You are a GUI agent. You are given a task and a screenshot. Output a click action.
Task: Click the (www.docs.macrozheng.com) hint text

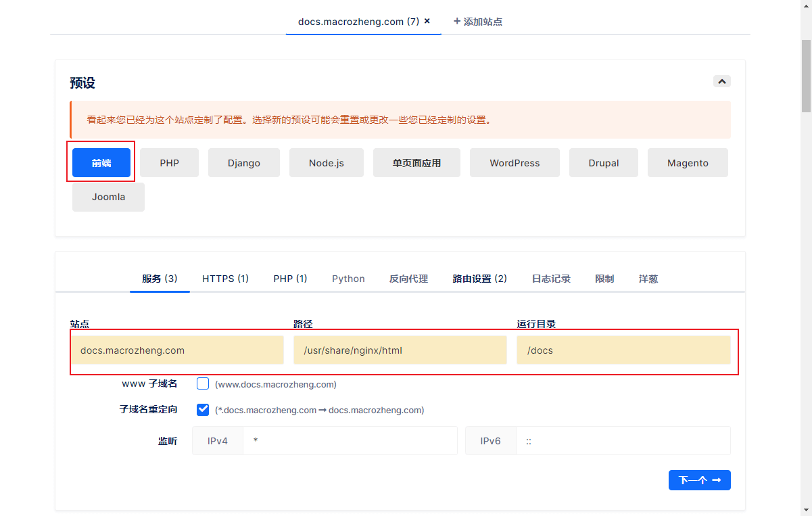pos(276,384)
